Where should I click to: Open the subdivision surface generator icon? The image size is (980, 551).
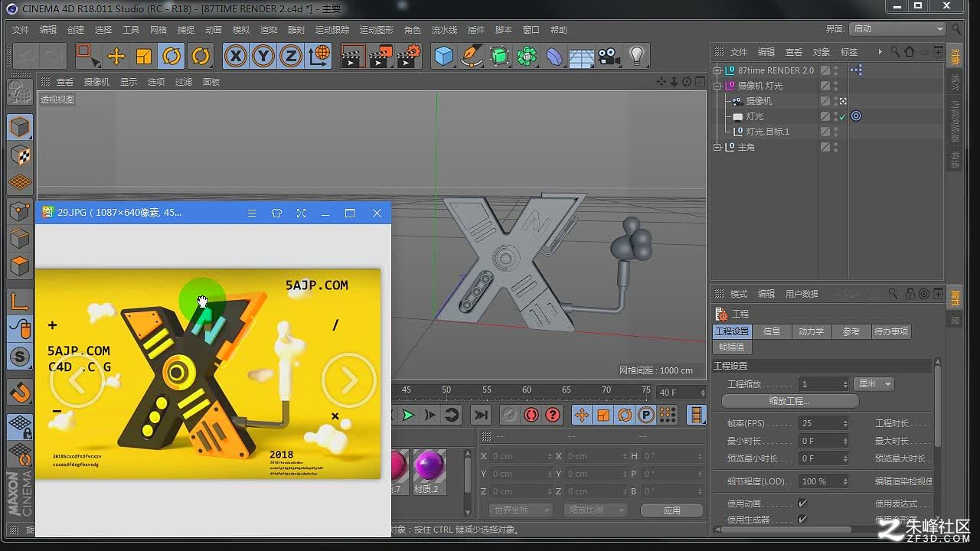(x=499, y=56)
